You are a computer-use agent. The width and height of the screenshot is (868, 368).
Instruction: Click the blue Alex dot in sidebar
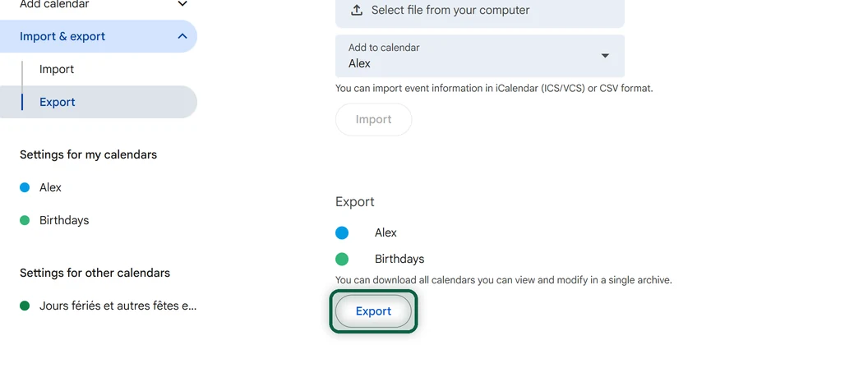tap(25, 187)
